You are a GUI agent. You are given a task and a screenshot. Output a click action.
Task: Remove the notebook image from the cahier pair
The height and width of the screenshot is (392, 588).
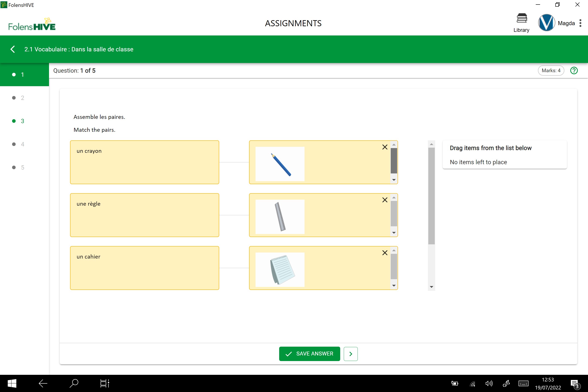(x=385, y=253)
